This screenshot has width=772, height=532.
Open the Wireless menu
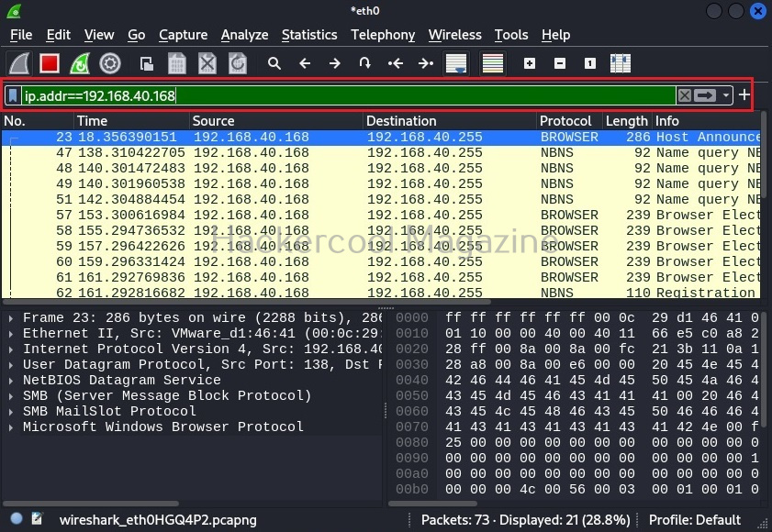click(455, 35)
